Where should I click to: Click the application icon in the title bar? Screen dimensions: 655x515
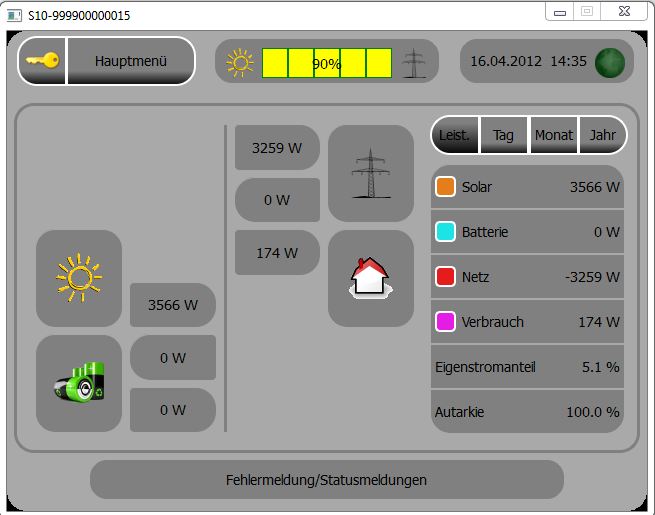pyautogui.click(x=14, y=16)
